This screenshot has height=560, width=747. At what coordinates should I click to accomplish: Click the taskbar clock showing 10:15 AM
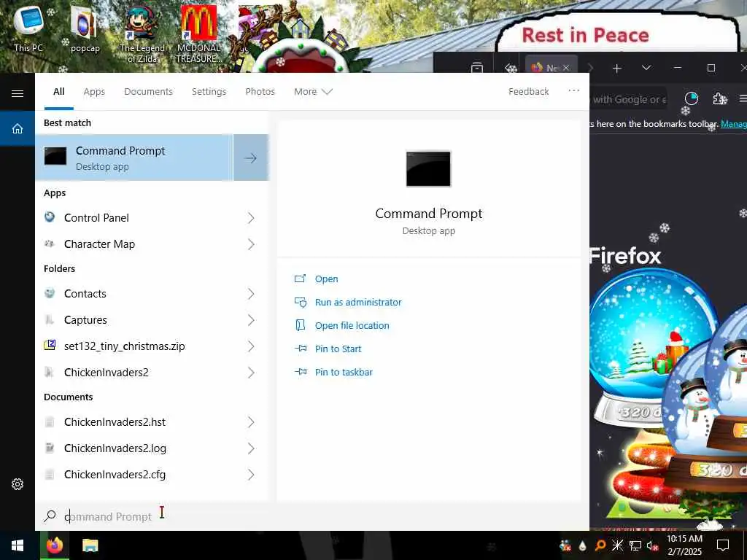click(x=684, y=545)
